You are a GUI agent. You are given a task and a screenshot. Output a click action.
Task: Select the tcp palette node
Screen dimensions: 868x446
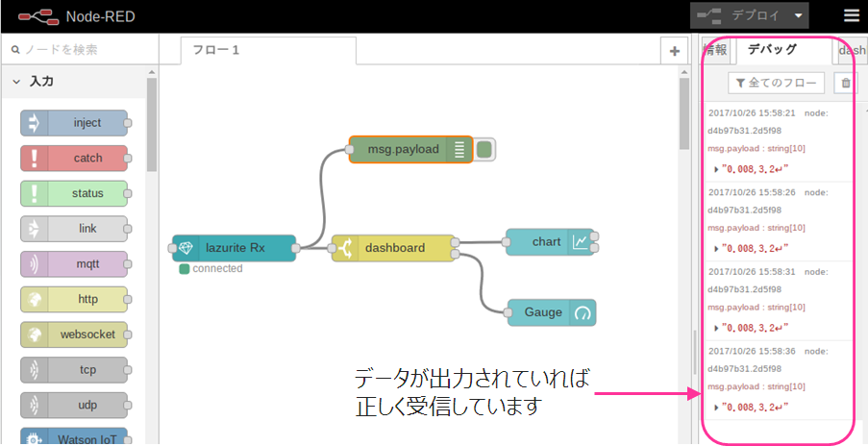click(x=74, y=370)
